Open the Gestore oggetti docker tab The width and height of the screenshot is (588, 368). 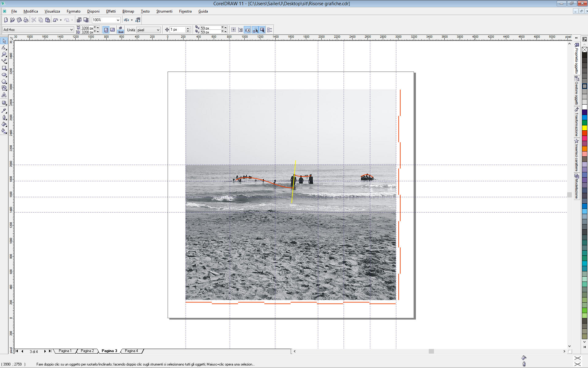click(577, 91)
